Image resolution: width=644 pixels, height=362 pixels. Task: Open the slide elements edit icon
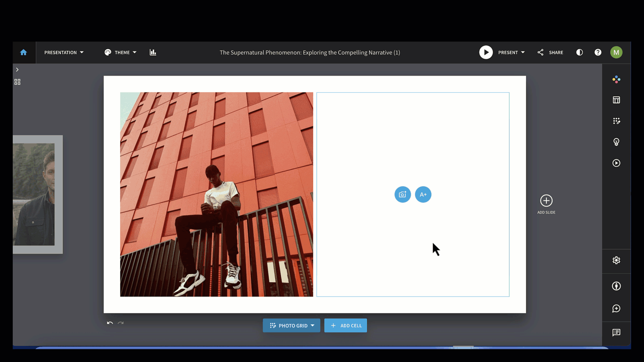[616, 121]
